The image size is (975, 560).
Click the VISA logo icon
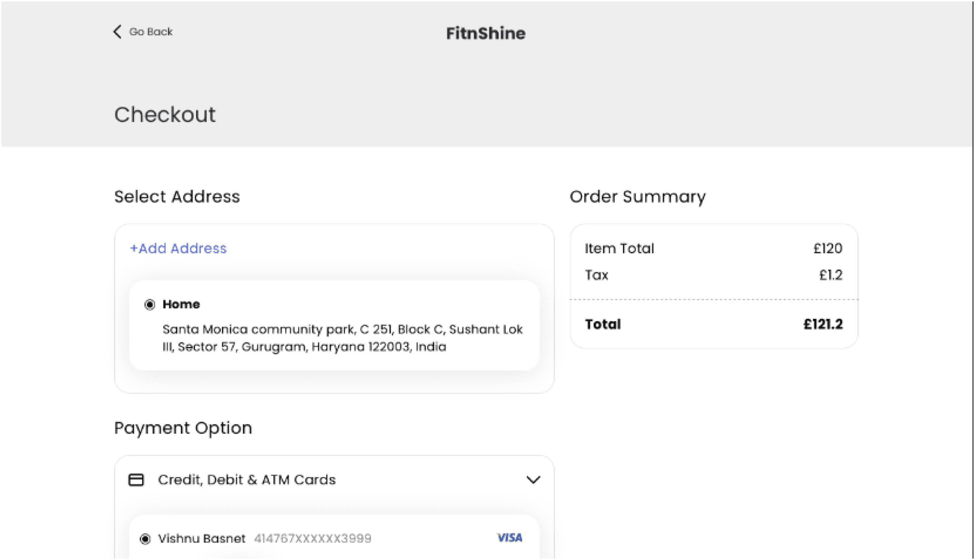point(510,538)
